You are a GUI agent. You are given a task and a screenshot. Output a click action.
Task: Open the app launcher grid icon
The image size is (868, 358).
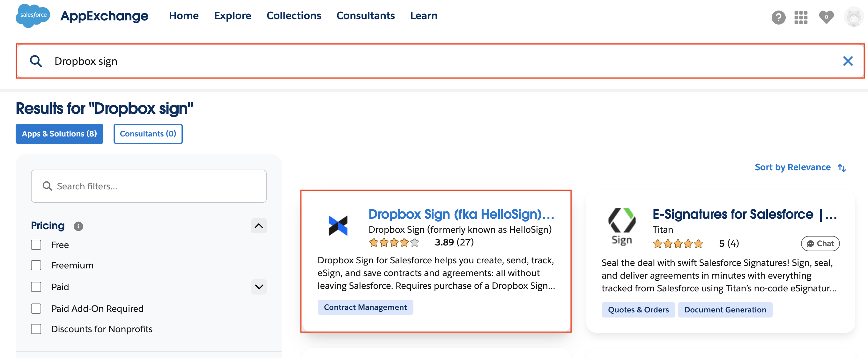point(801,17)
